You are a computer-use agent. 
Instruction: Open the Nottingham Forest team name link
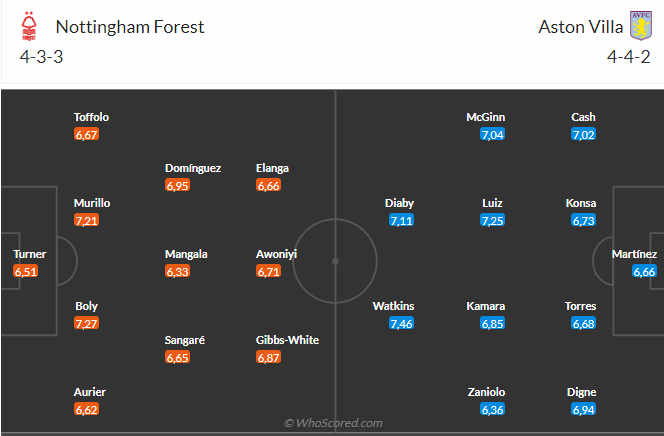130,27
